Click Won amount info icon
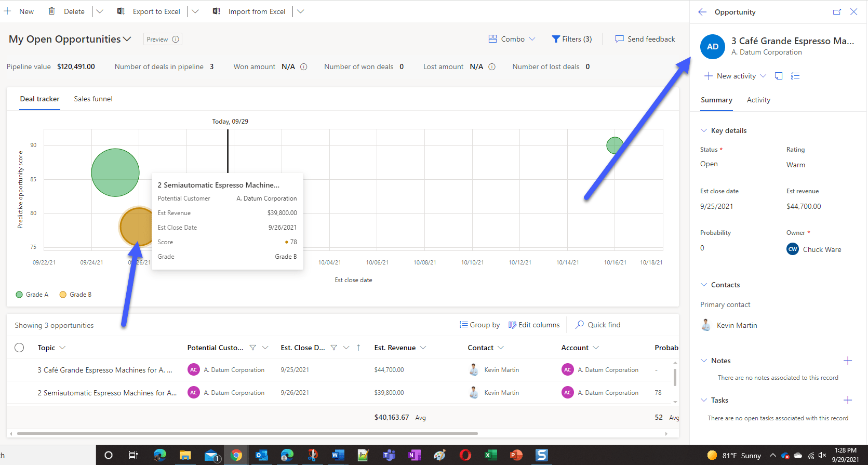 coord(304,67)
